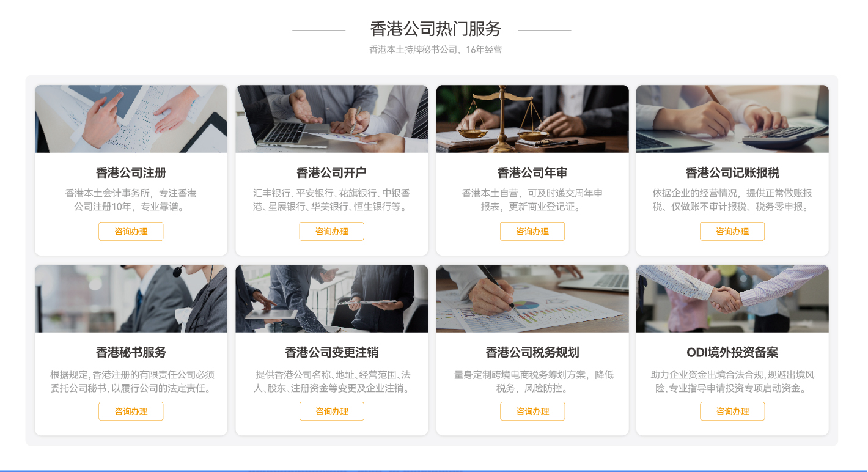Open the chart 税务规划 image

[532, 298]
